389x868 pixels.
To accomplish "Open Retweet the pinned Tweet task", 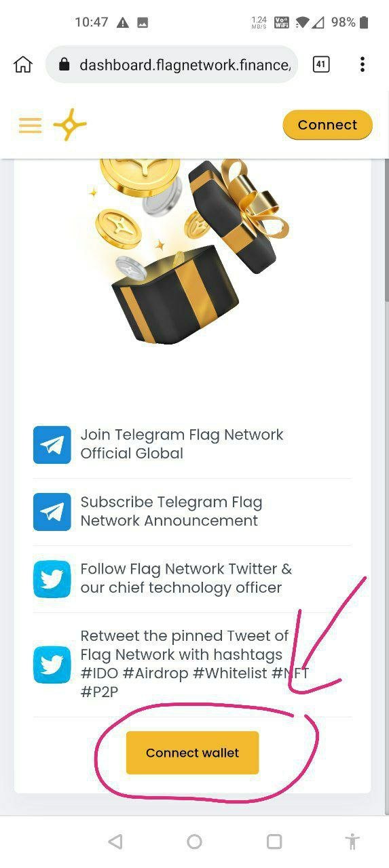I will (192, 664).
